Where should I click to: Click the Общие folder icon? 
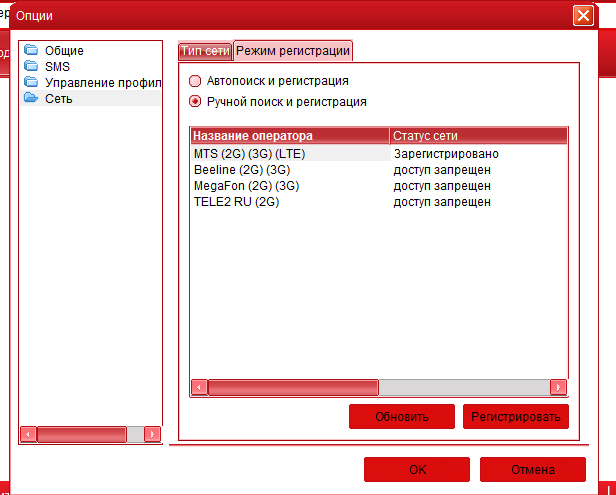point(31,50)
